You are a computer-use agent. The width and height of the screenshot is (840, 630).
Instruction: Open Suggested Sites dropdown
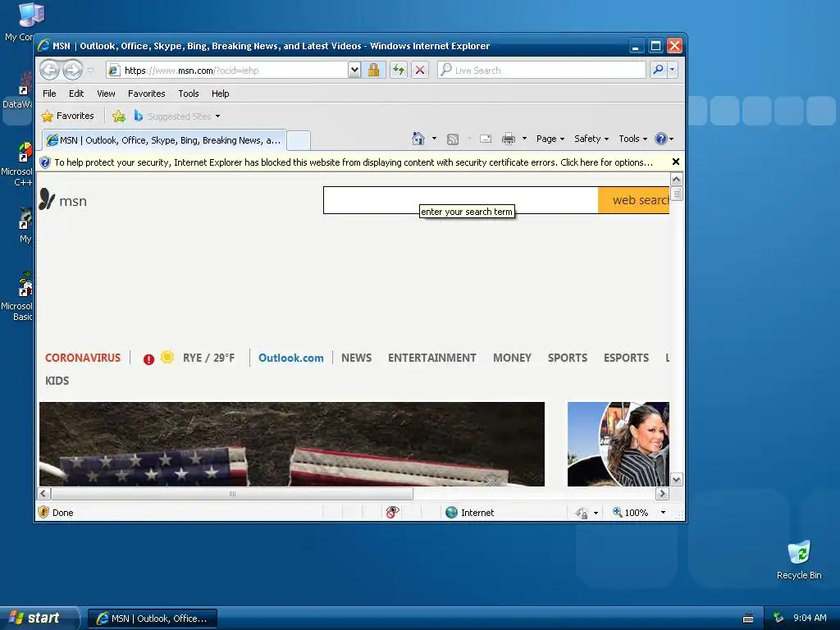coord(177,116)
